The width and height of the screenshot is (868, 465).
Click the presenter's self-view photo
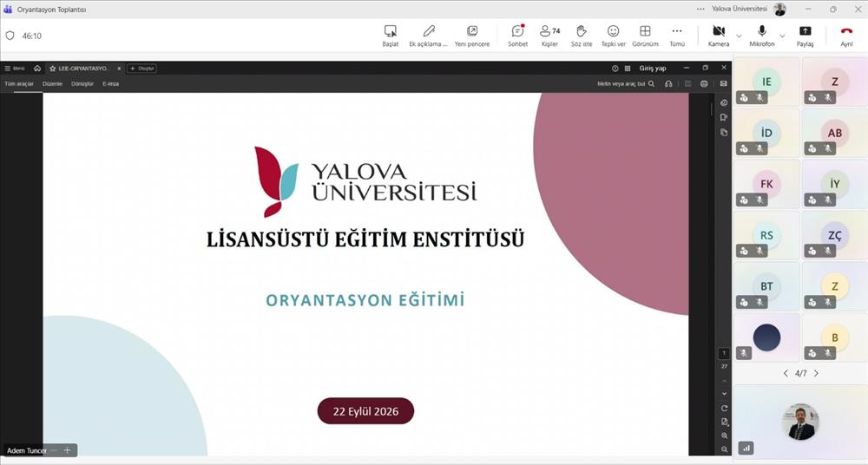coord(800,422)
